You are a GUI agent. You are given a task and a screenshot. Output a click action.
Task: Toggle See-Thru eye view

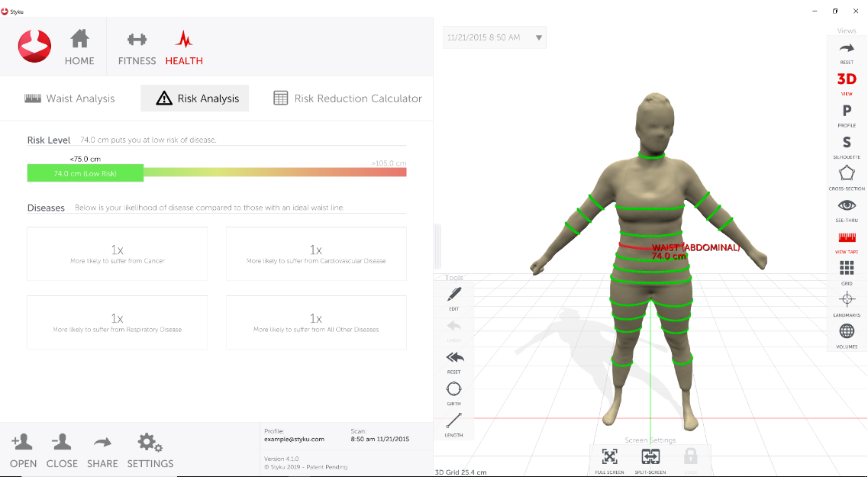coord(847,206)
